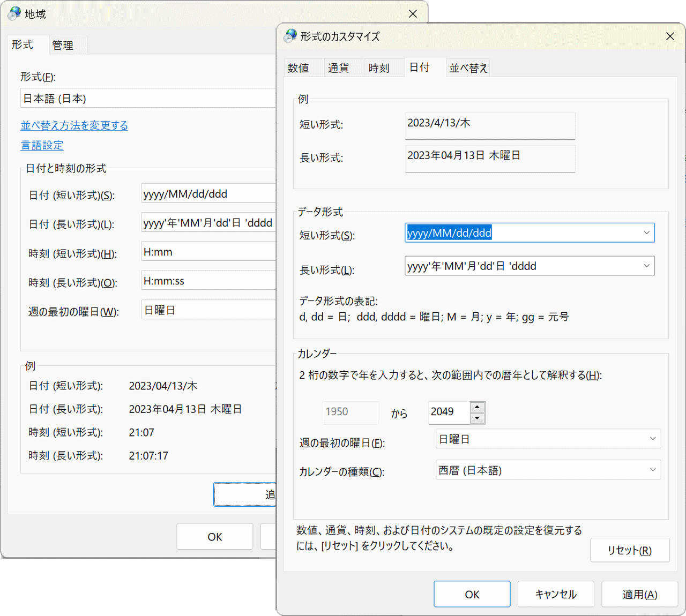Click the 2023/04/13/木 example in 地域 window
This screenshot has height=616, width=686.
point(163,386)
